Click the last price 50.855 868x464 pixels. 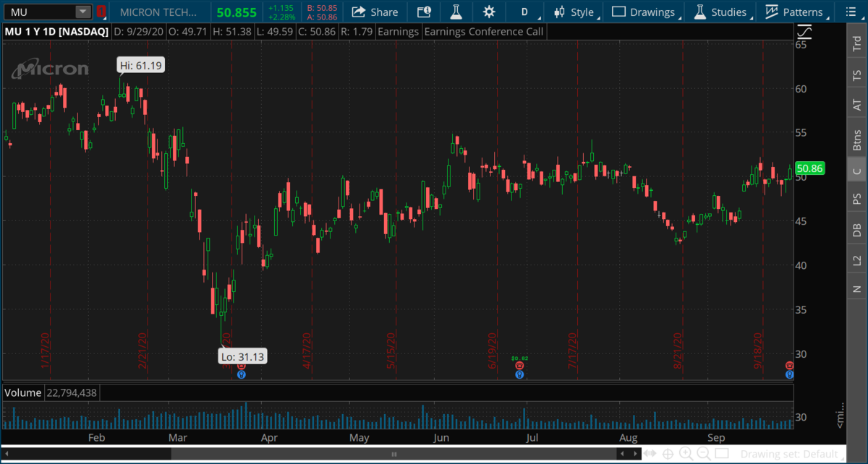(237, 12)
